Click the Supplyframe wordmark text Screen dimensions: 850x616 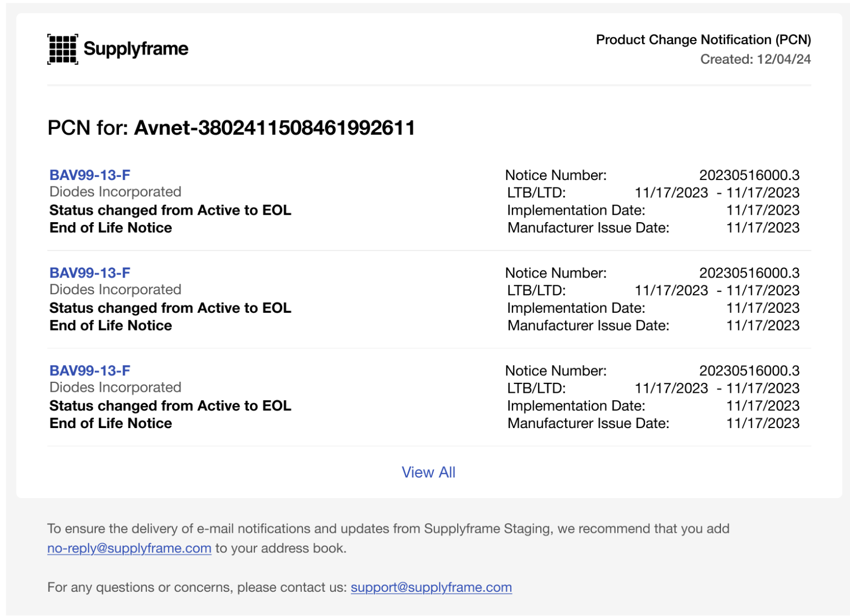point(135,49)
